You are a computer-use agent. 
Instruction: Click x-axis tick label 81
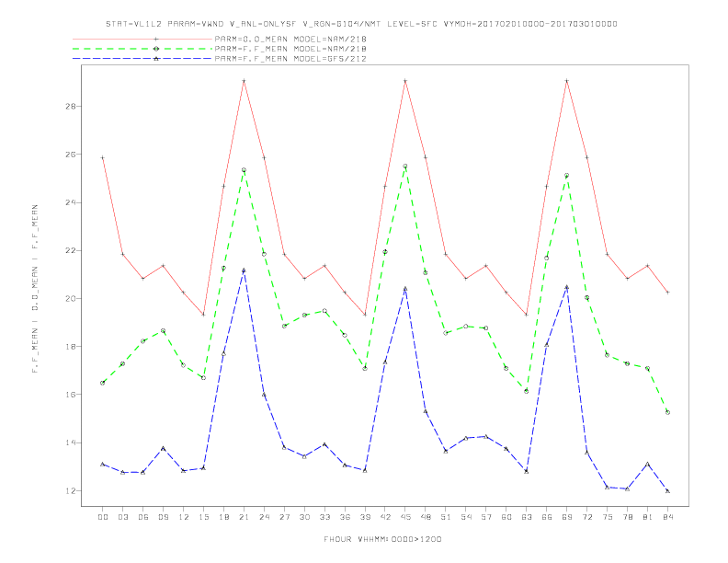click(648, 517)
